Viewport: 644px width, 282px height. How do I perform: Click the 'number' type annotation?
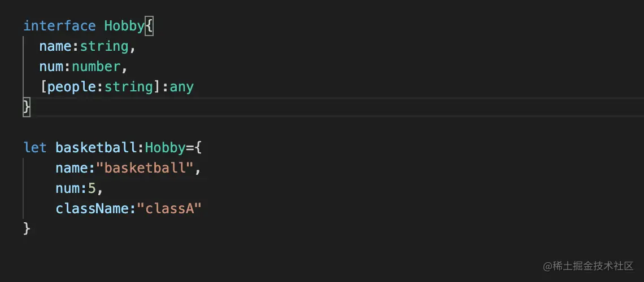pyautogui.click(x=96, y=67)
